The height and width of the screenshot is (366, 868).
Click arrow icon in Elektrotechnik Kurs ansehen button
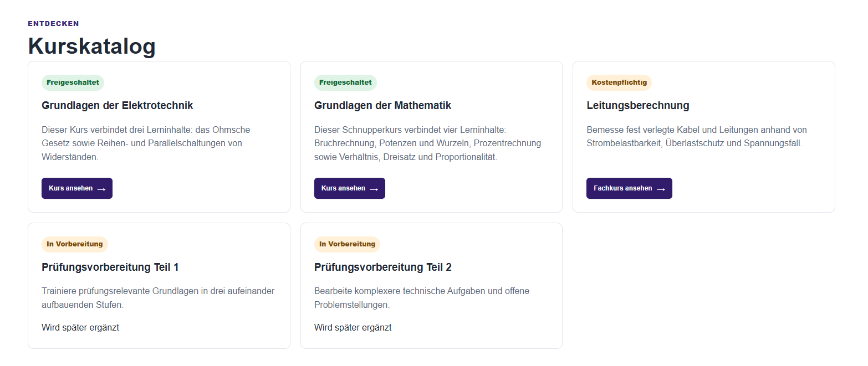tap(101, 189)
